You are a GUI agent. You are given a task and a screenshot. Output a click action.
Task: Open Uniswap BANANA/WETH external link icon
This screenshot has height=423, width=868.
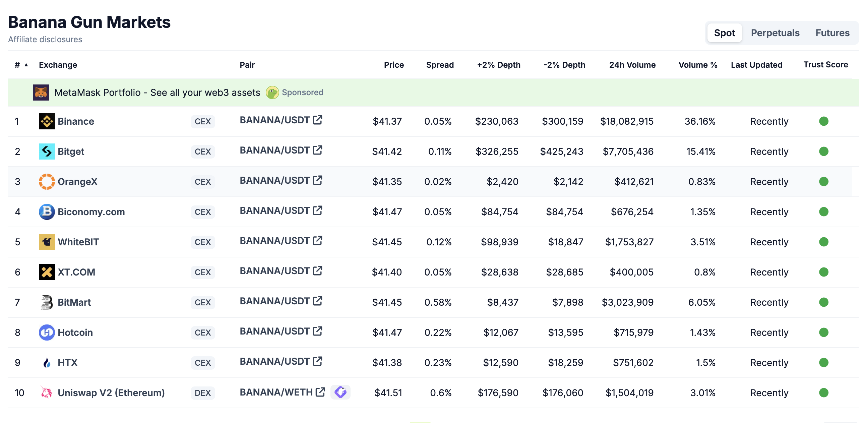pyautogui.click(x=320, y=392)
